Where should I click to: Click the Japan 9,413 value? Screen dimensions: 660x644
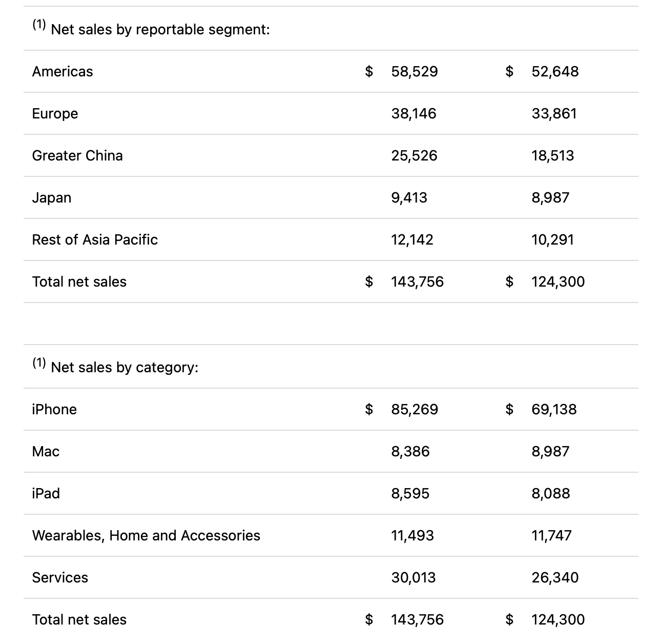pyautogui.click(x=409, y=197)
